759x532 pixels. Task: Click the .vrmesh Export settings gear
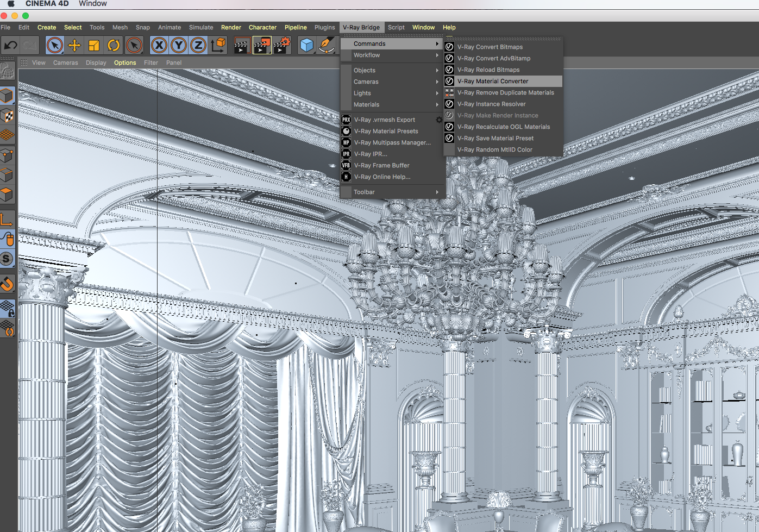(x=439, y=120)
